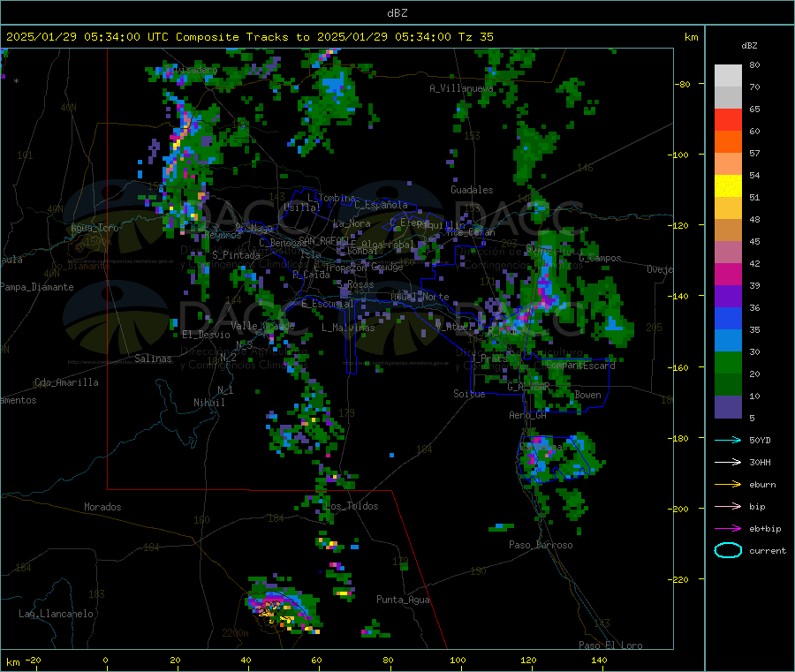Pick the dark orange 57 dBZ legend swatch
795x672 pixels.
tap(728, 142)
